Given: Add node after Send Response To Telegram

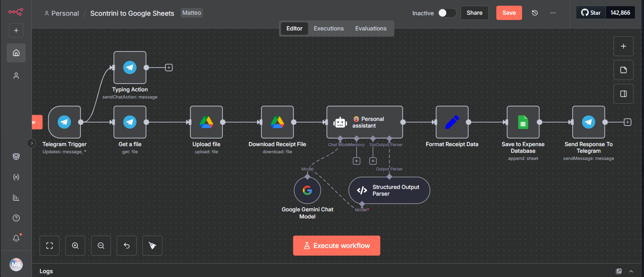Looking at the screenshot, I should click(627, 122).
